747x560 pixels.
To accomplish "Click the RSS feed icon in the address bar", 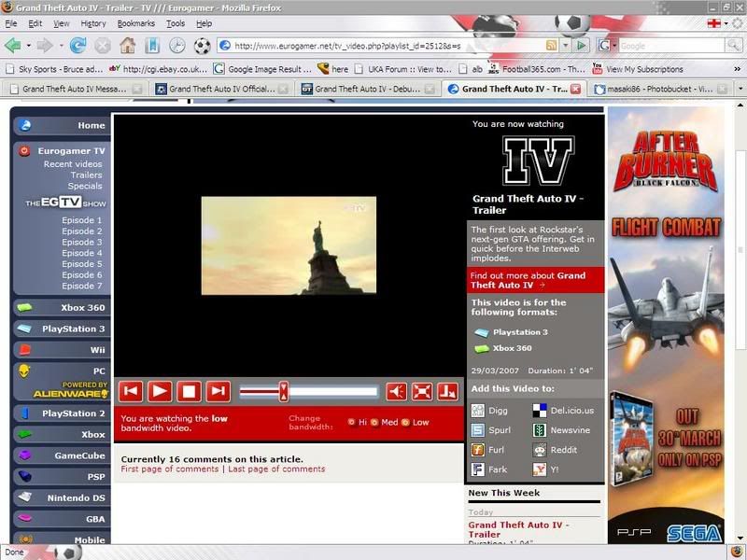I will click(x=551, y=46).
